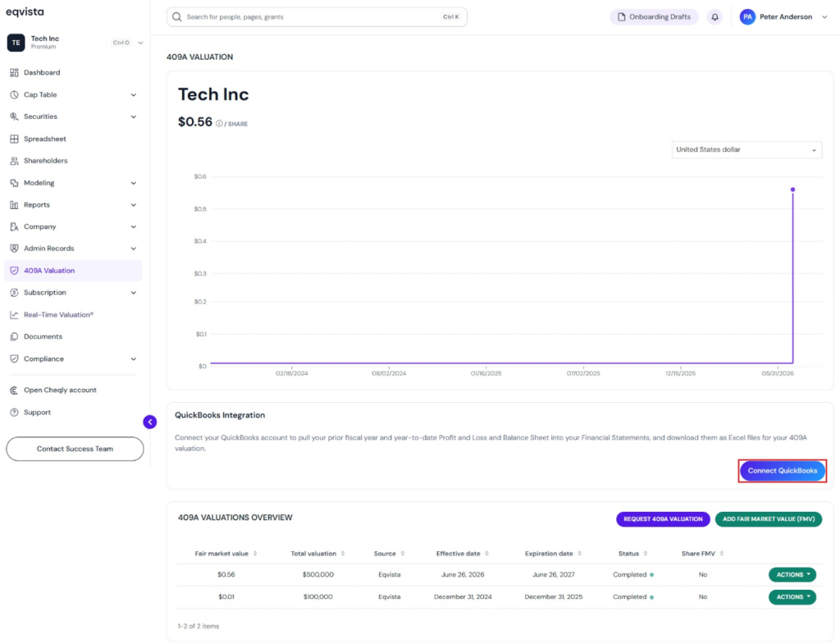
Task: Select 409A Valuation menu item
Action: click(x=73, y=271)
